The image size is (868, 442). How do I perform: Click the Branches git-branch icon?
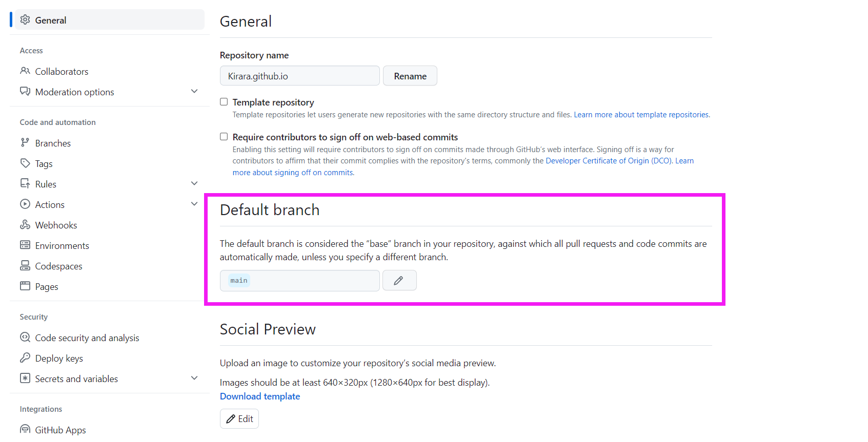point(25,142)
